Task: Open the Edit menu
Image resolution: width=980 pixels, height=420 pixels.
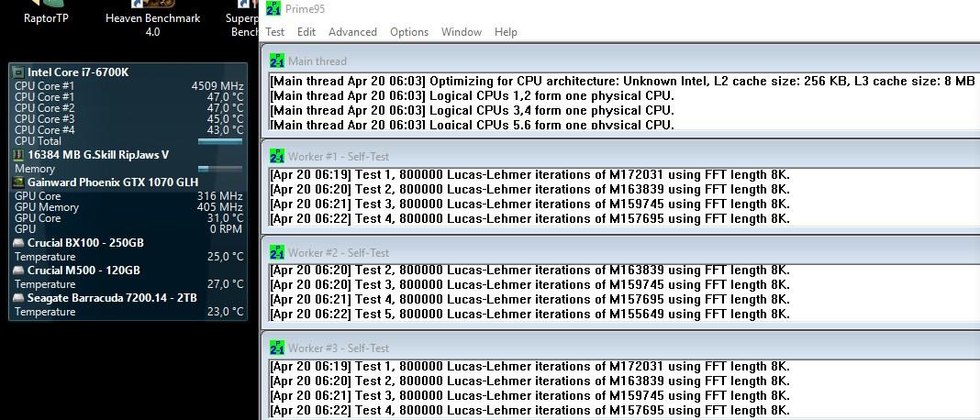Action: point(306,32)
